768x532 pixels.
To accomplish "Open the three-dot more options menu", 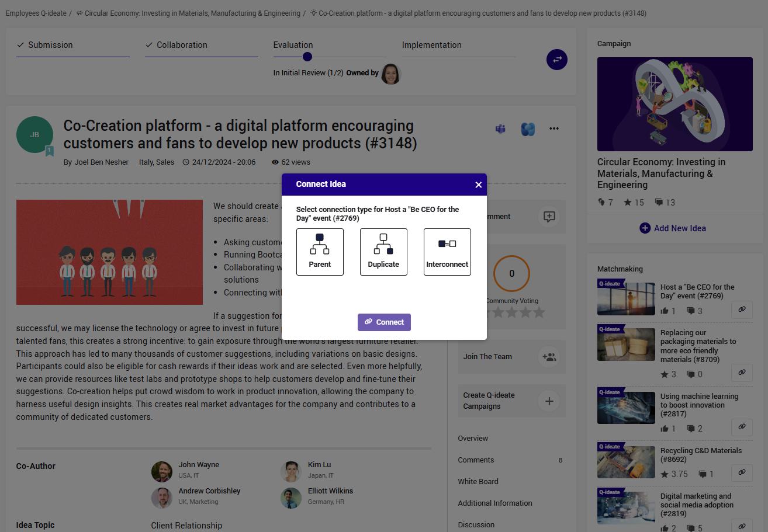I will pos(554,128).
